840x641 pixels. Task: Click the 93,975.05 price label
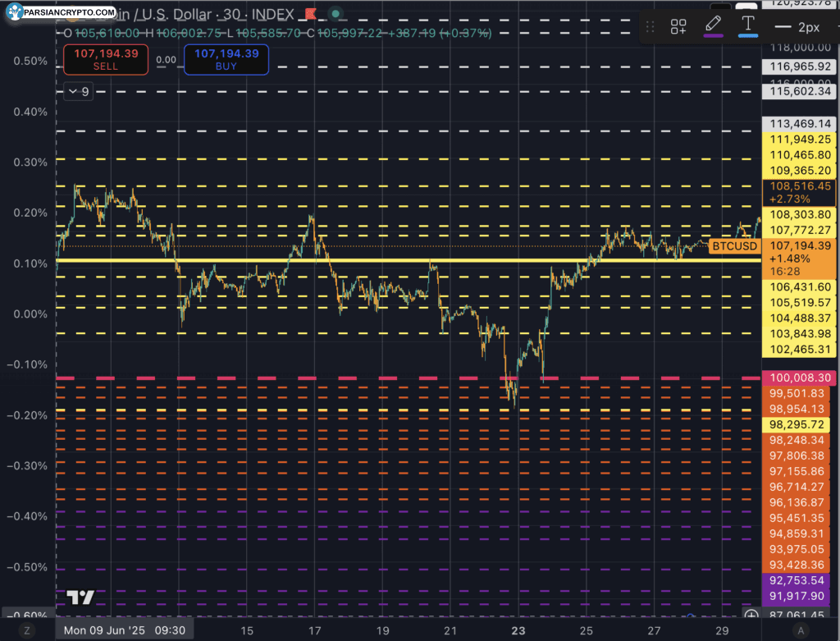[796, 549]
